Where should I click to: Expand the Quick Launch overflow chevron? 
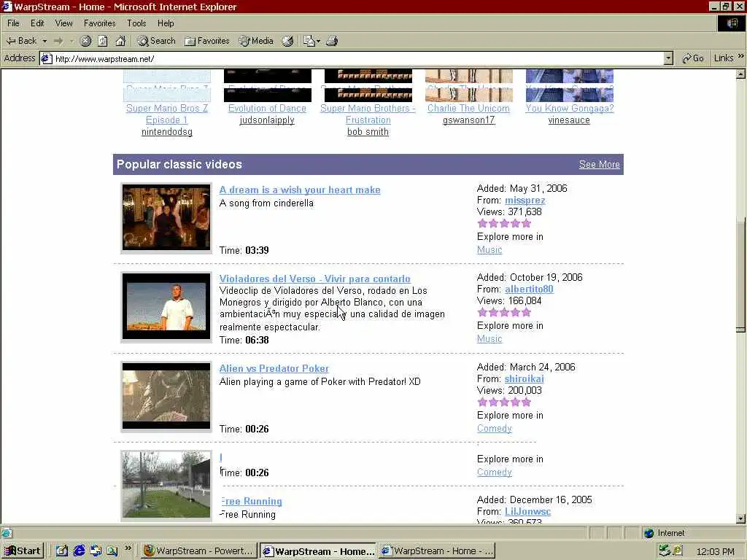[128, 548]
